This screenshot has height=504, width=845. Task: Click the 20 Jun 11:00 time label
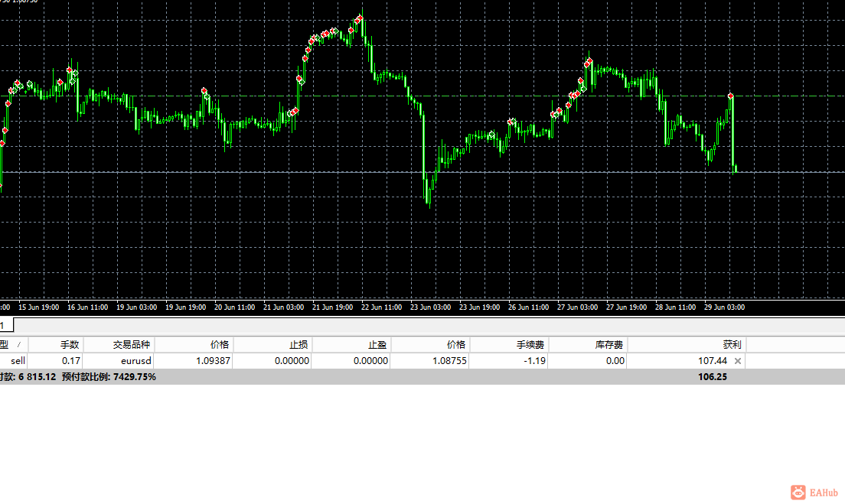(234, 307)
